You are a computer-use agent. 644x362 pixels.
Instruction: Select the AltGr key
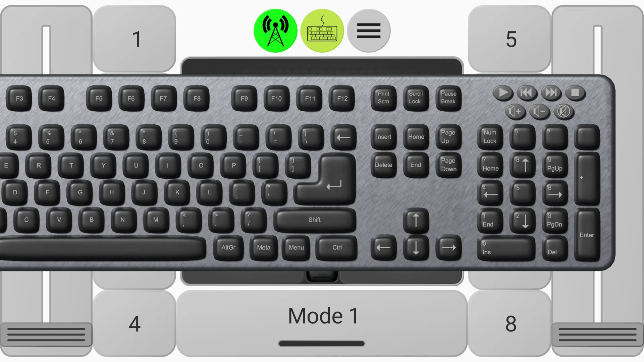click(x=228, y=247)
